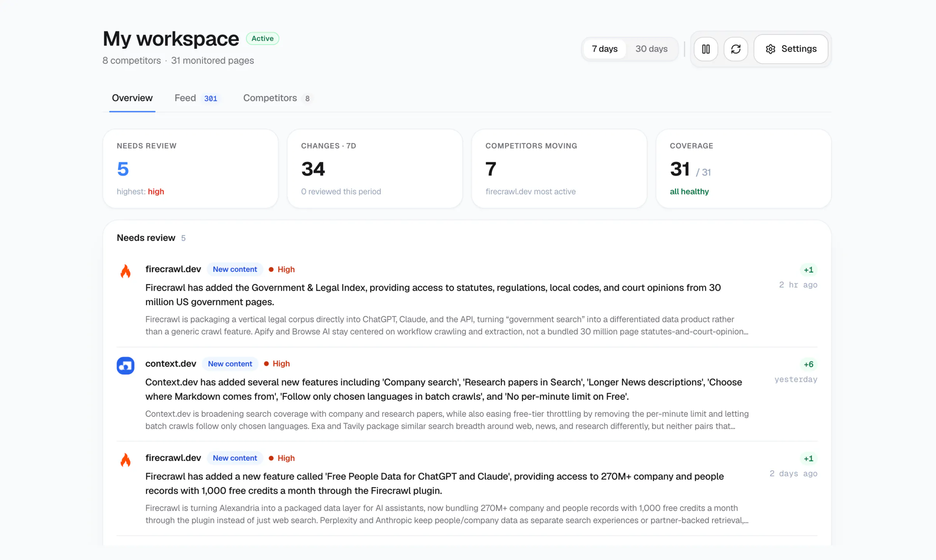Click '31 monitored pages' text
This screenshot has width=936, height=560.
[213, 60]
